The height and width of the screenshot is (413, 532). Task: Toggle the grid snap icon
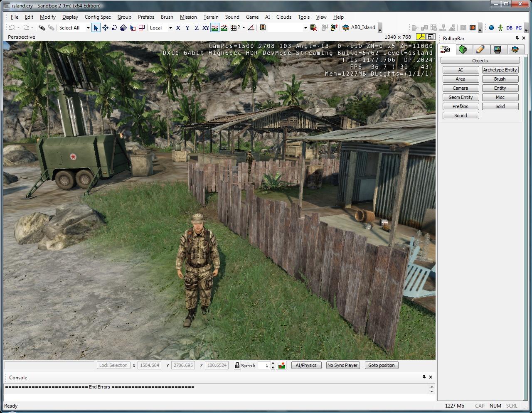234,28
